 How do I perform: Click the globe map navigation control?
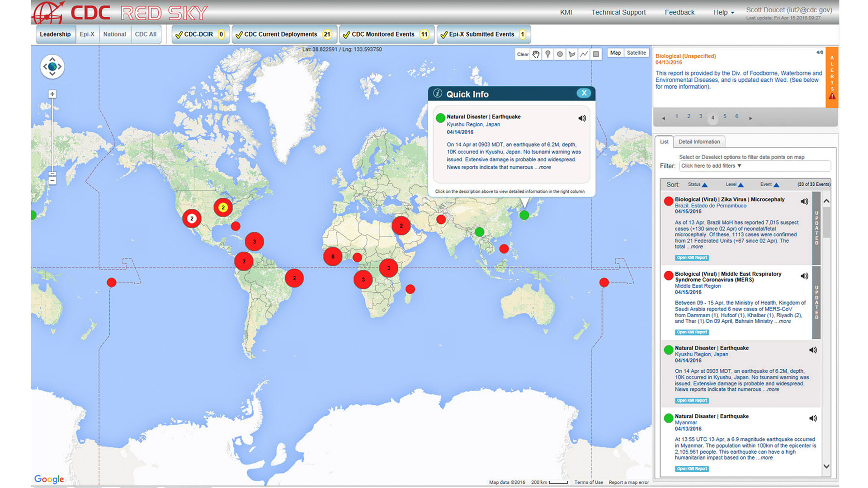[x=52, y=67]
